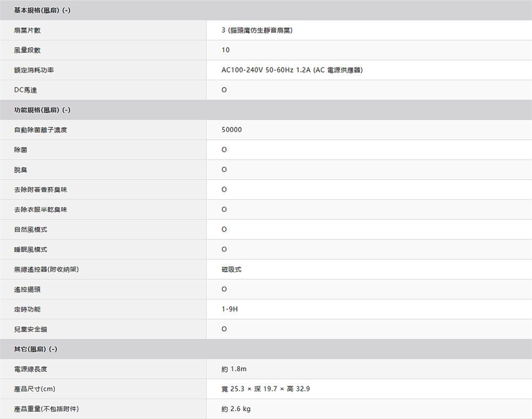Click the 去除附著香菸臭味 label

pyautogui.click(x=40, y=190)
